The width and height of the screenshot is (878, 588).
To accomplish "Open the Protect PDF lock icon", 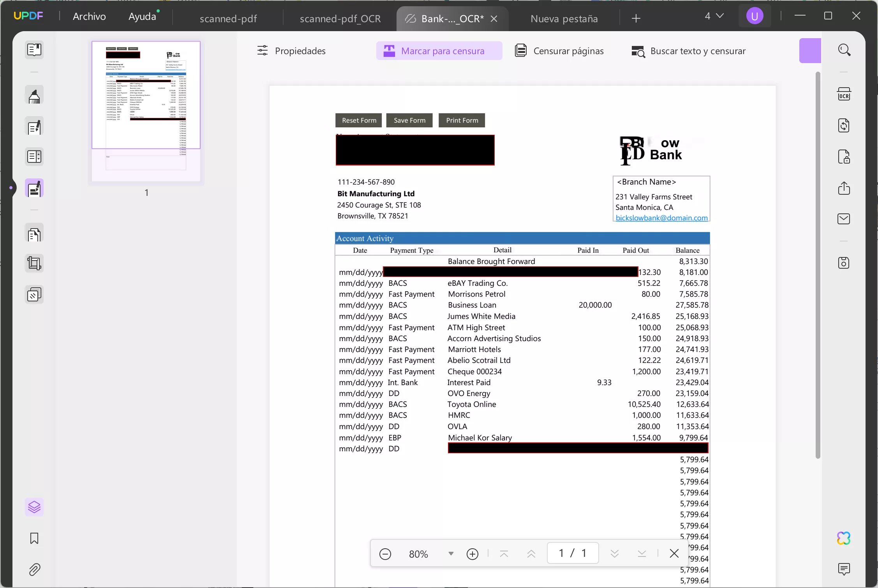I will (844, 157).
